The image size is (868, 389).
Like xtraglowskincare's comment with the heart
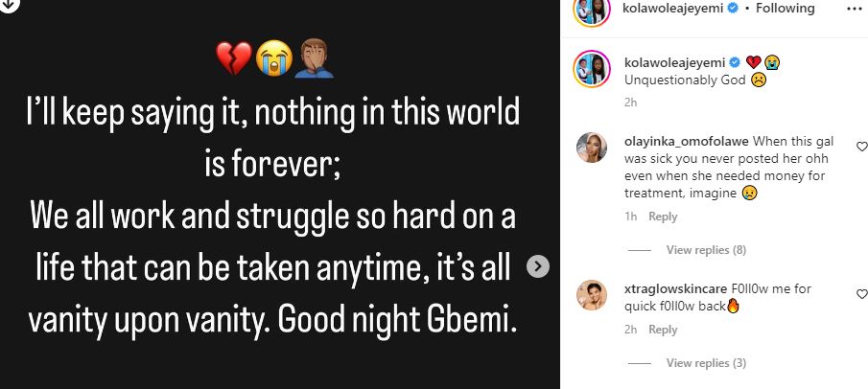pos(861,295)
